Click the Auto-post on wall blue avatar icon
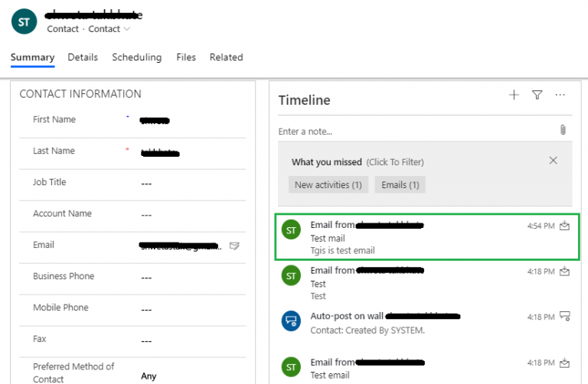588x384 pixels. 291,321
